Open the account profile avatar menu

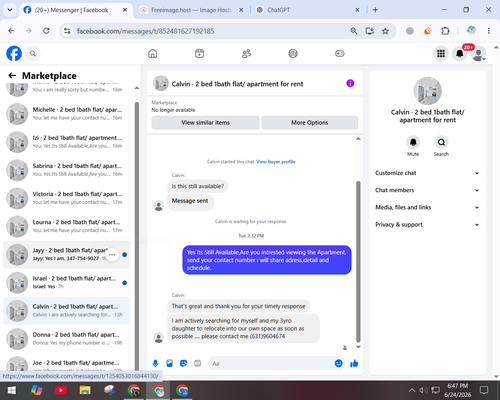coord(478,54)
